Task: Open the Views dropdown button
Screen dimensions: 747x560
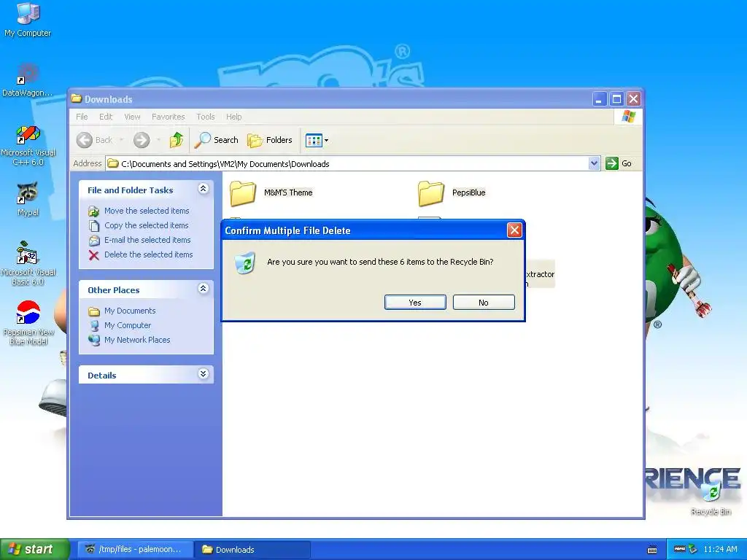Action: 317,140
